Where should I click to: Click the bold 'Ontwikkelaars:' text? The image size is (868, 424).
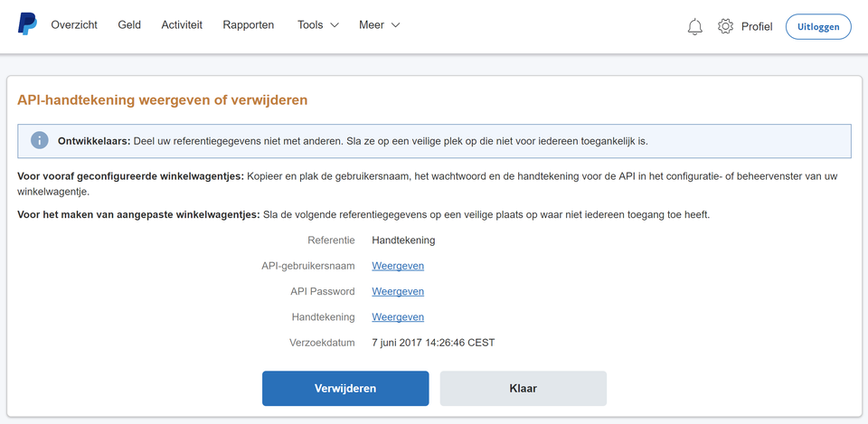pyautogui.click(x=94, y=141)
